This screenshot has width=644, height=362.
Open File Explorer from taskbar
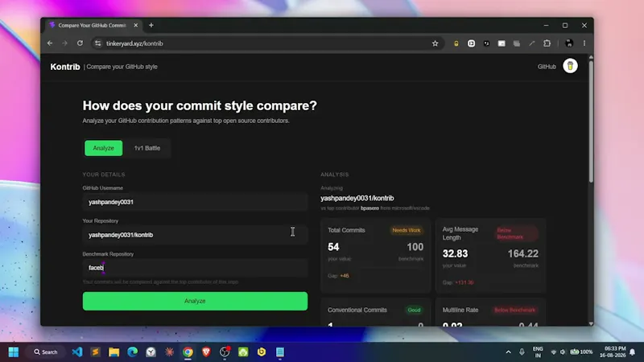tap(114, 352)
